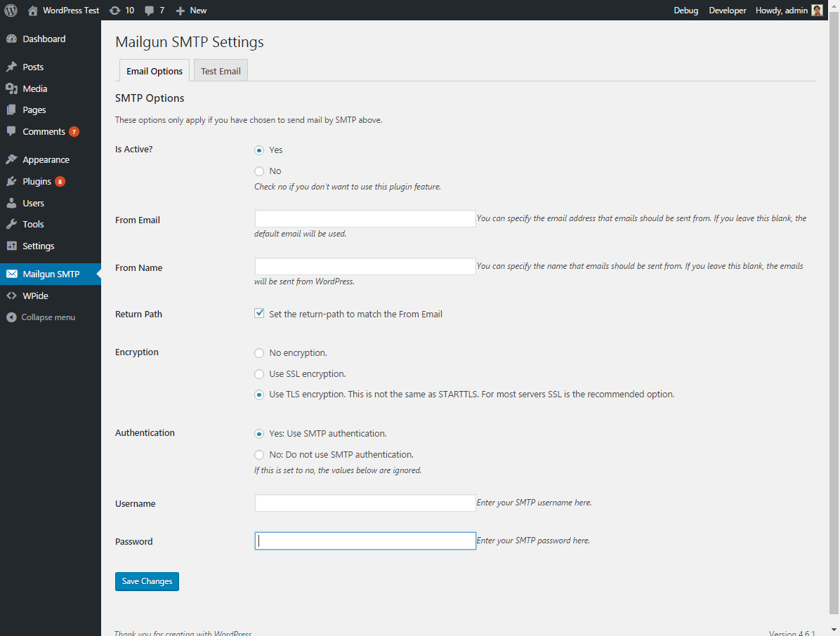Open the New content dropdown
Screen dimensions: 840x636
pyautogui.click(x=191, y=11)
